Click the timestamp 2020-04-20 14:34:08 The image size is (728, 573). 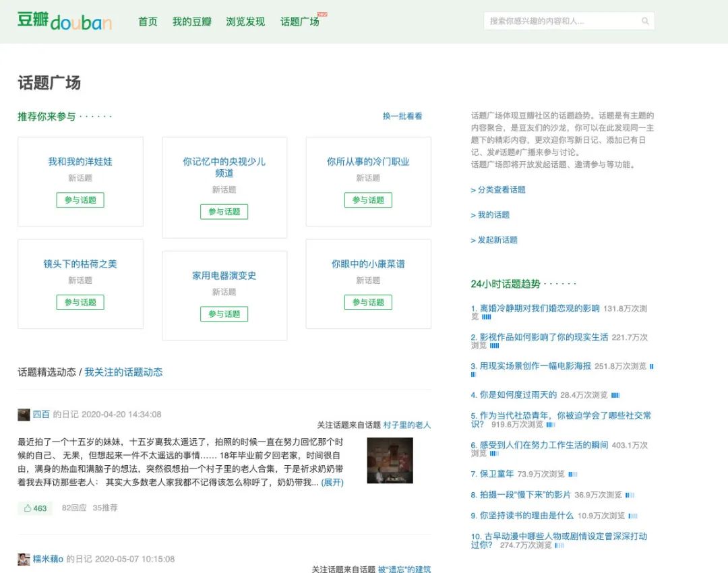click(x=121, y=414)
